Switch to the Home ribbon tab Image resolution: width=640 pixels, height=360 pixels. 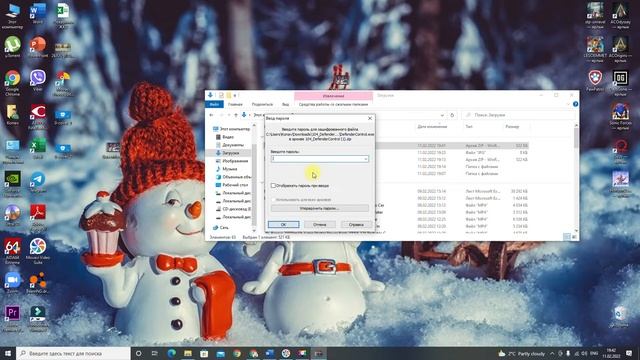click(235, 104)
